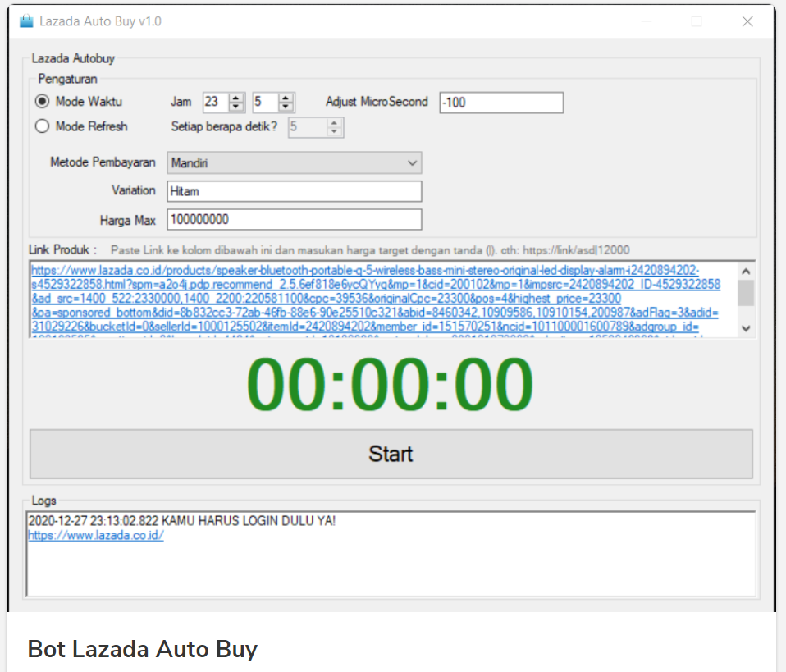
Task: Click the Logs group label
Action: 44,501
